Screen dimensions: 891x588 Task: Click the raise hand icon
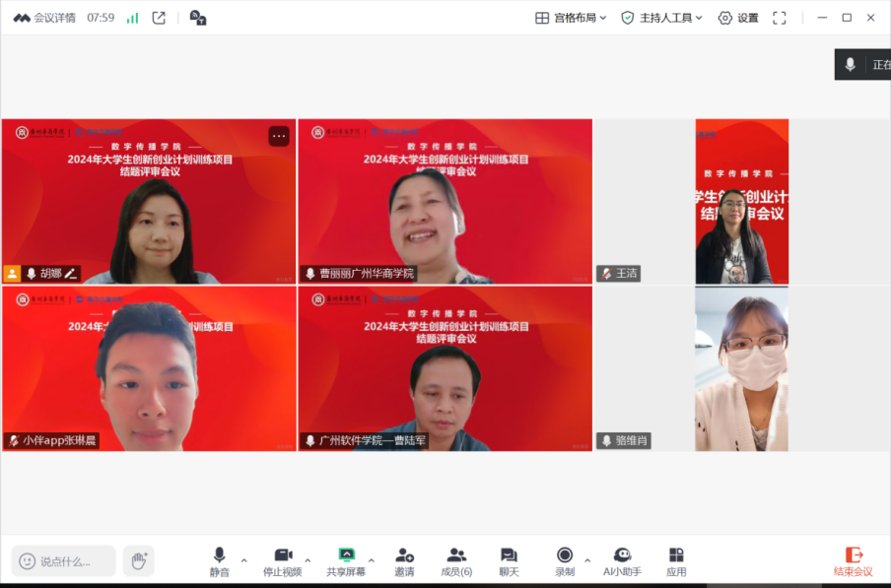coord(138,560)
